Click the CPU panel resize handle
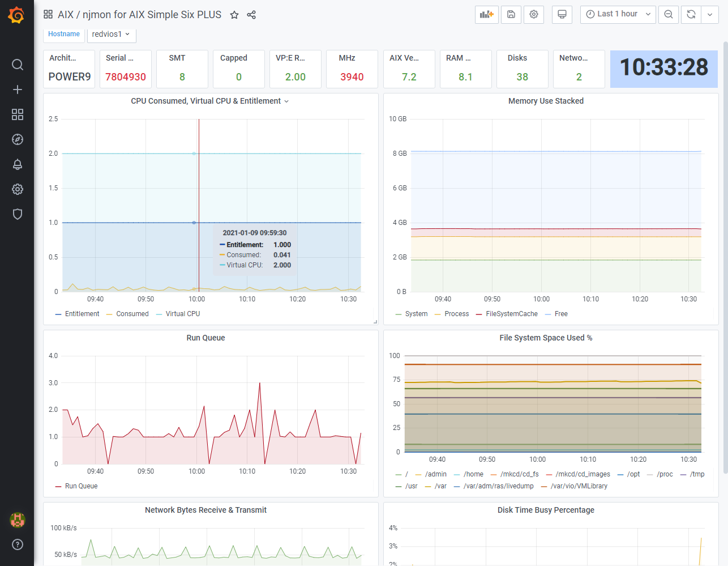The height and width of the screenshot is (566, 728). pos(375,322)
